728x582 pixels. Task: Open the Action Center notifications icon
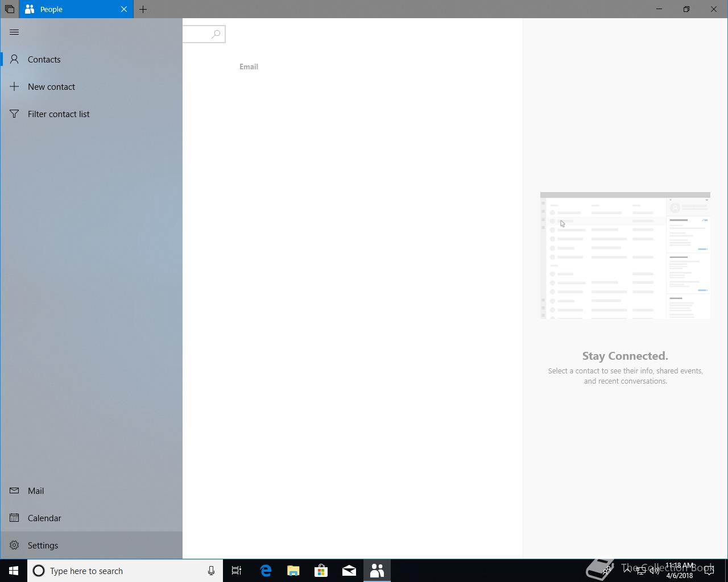point(710,571)
